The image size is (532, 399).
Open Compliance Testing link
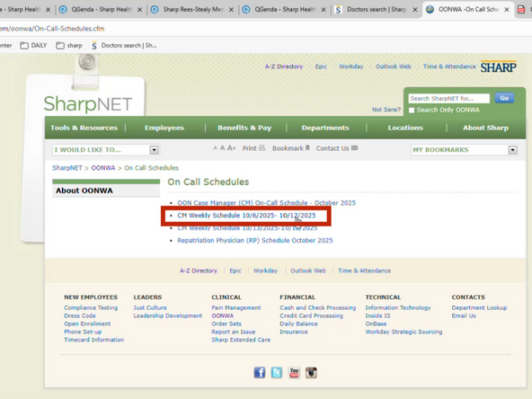point(91,307)
